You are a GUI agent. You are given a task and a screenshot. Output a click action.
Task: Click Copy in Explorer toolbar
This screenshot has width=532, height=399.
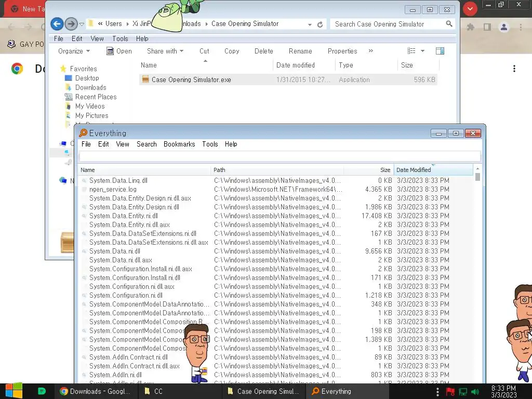(232, 51)
